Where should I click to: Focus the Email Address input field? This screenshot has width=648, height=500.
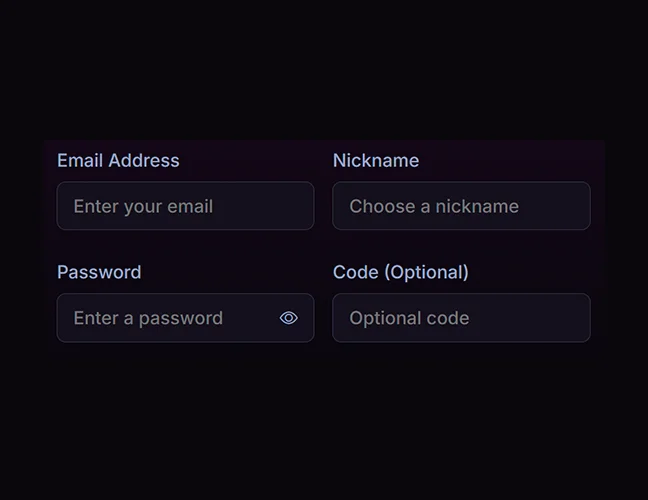[x=185, y=206]
